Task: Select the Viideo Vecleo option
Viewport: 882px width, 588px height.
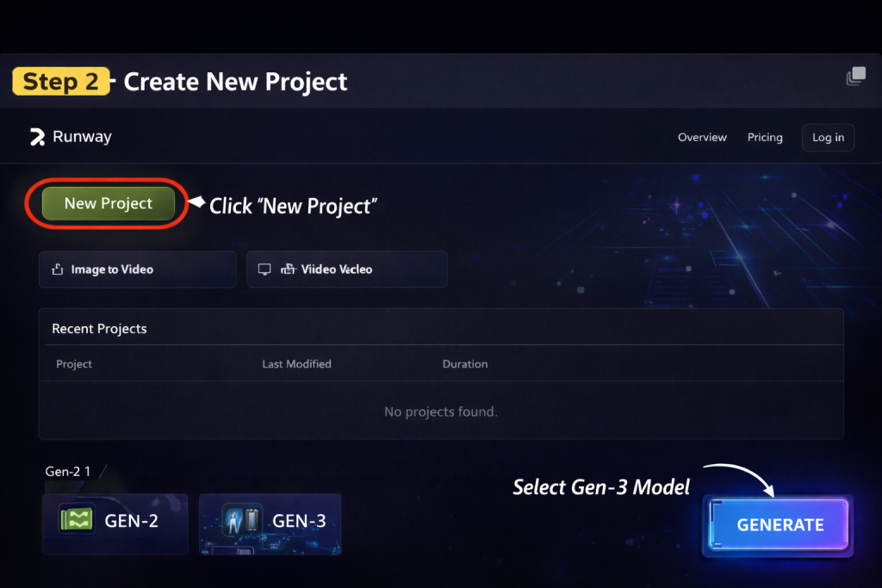Action: click(346, 269)
